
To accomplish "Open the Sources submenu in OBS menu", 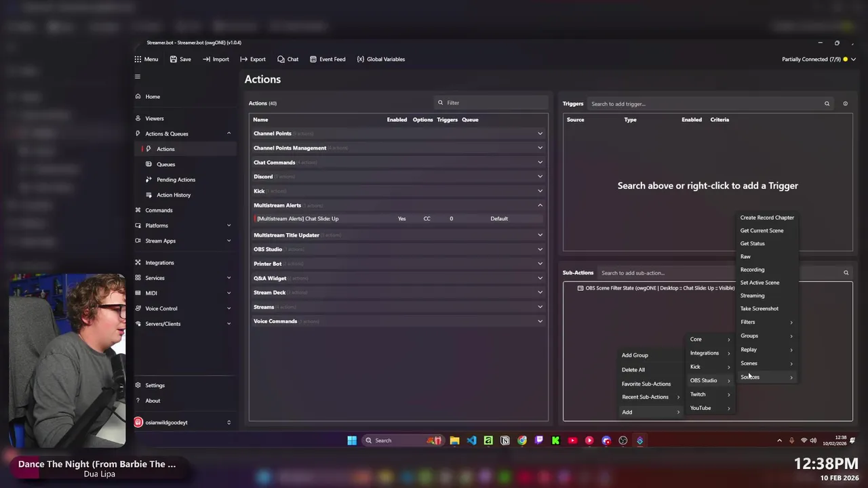I will (x=766, y=377).
